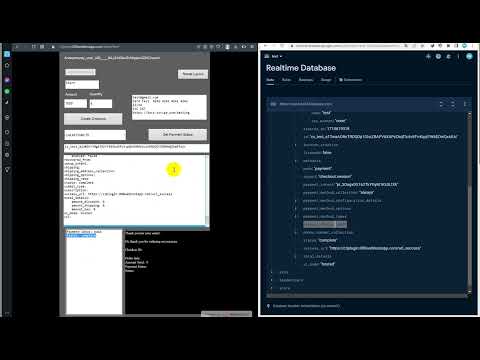Click the test card details text box

pyautogui.click(x=169, y=107)
